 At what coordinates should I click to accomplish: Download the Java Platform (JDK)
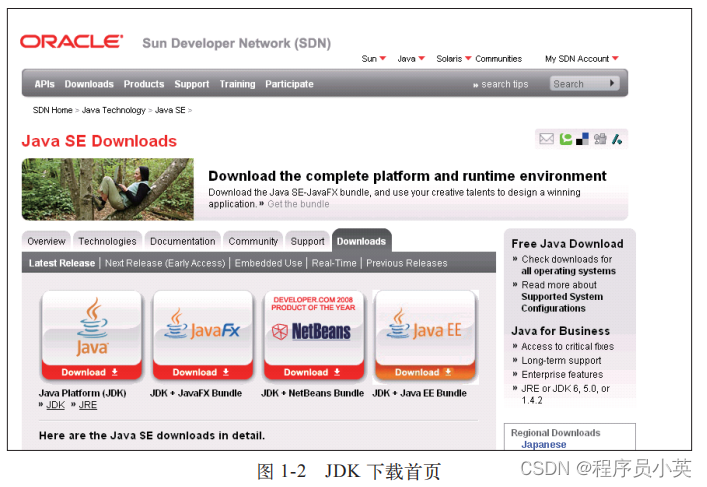coord(92,372)
